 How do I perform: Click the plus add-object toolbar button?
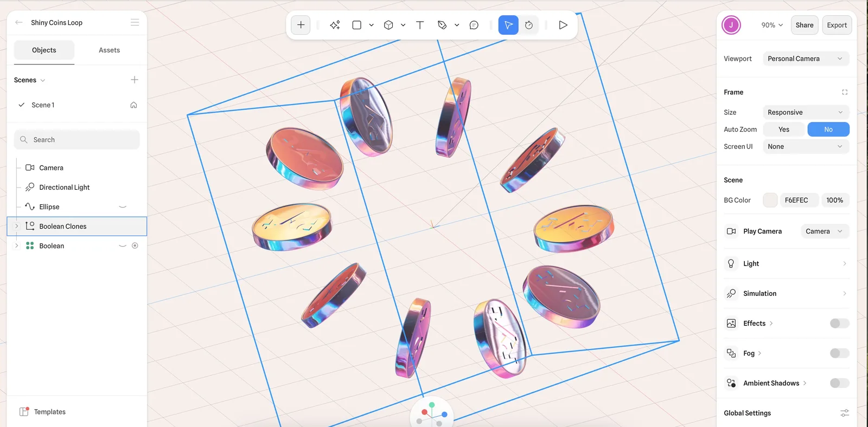click(301, 25)
